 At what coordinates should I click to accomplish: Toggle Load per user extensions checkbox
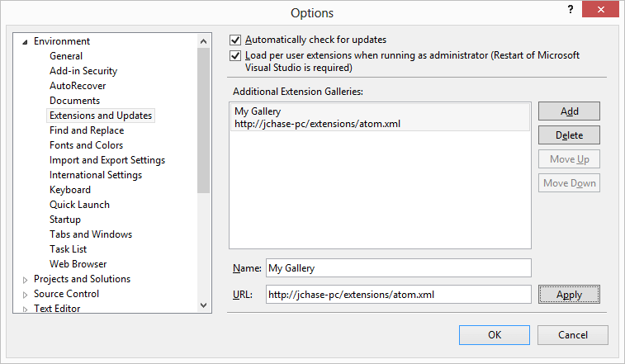pos(236,56)
